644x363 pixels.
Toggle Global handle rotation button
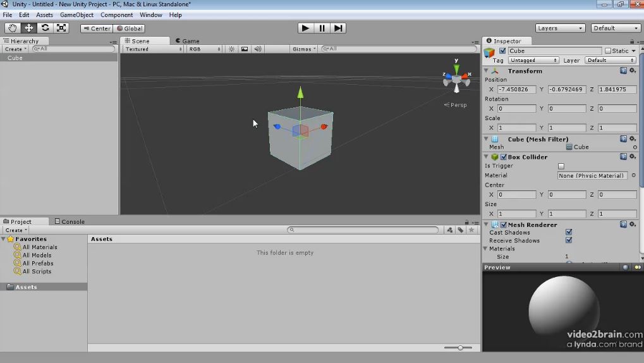point(130,28)
